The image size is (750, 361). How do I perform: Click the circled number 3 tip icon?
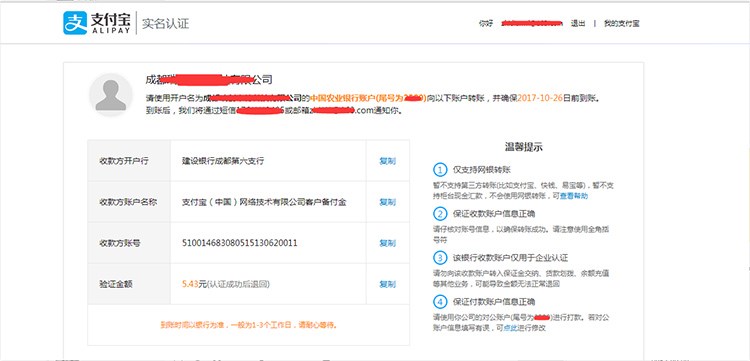pyautogui.click(x=440, y=258)
